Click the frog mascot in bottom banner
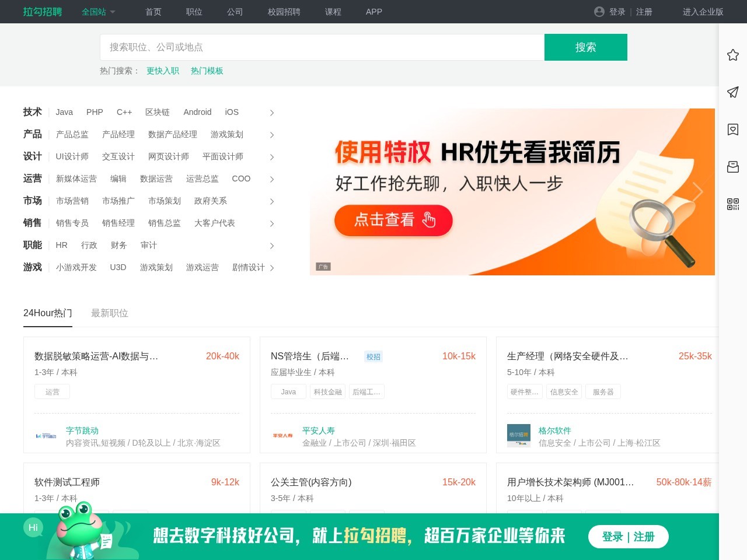 click(85, 531)
